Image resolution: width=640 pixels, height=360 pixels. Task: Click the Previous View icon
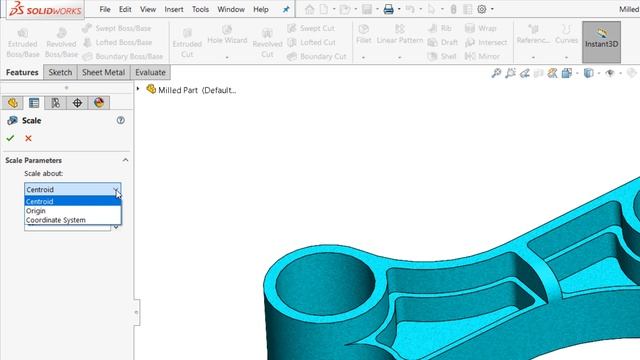pyautogui.click(x=524, y=73)
